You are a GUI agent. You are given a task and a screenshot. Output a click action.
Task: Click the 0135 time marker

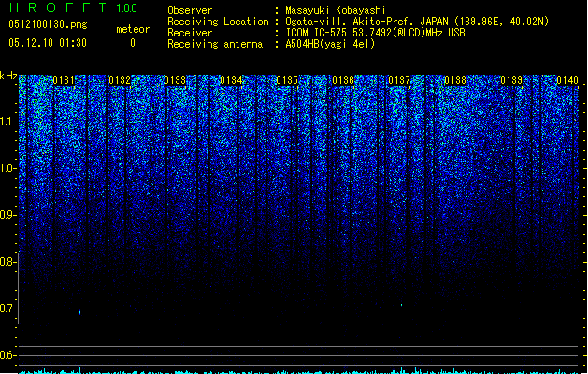coord(287,80)
